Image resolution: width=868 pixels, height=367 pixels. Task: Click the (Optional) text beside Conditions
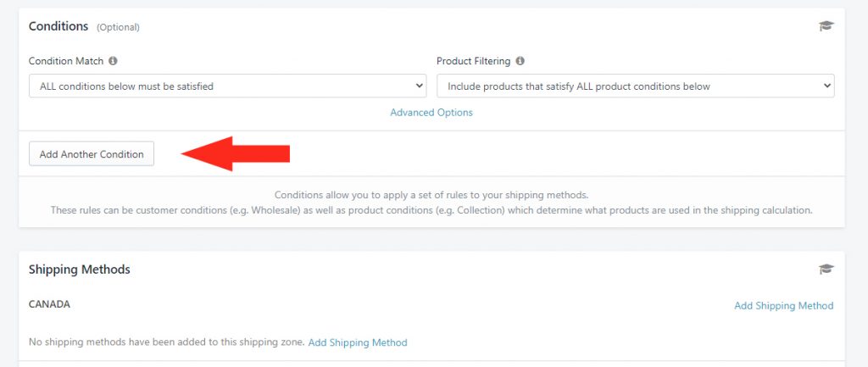click(118, 27)
